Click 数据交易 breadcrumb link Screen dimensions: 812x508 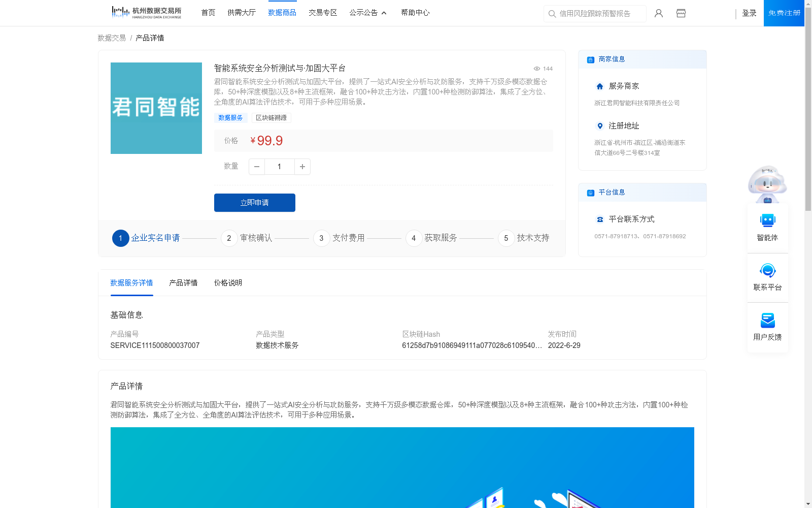click(112, 38)
